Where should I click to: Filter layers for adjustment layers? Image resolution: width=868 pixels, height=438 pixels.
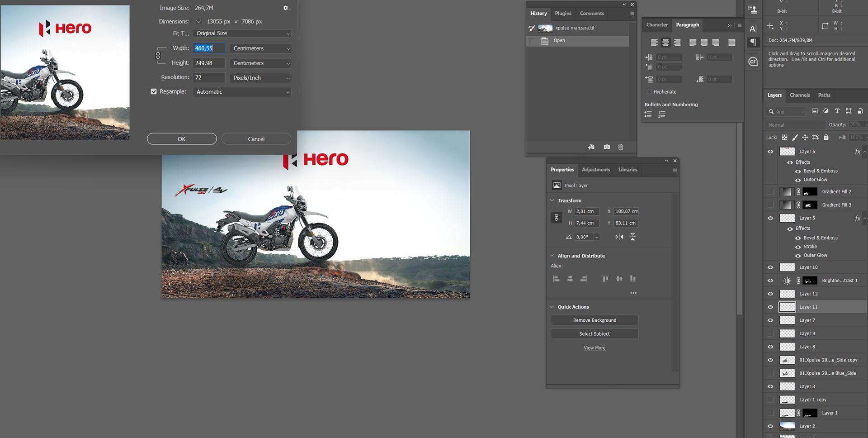pos(826,111)
